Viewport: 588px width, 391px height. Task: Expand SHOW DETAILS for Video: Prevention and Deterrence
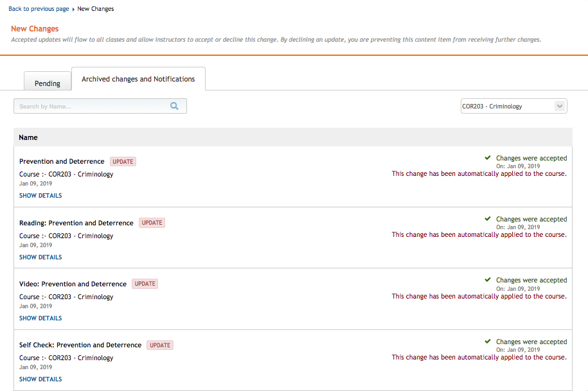coord(40,318)
